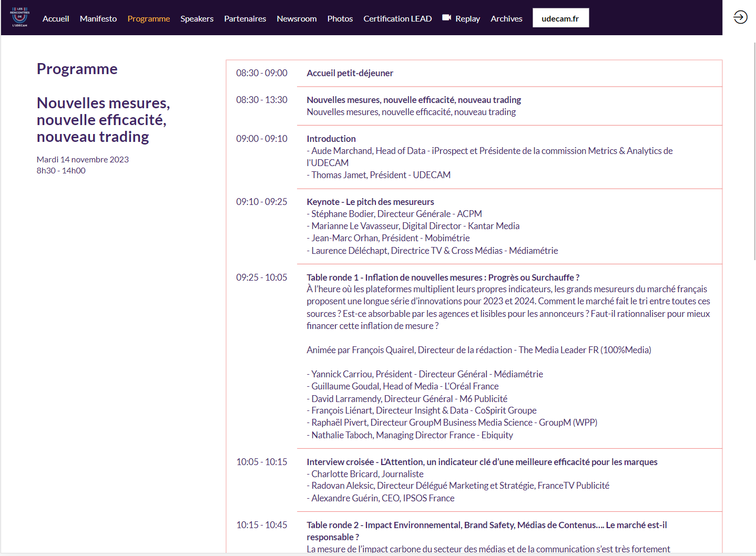Open the Replay link
Image resolution: width=756 pixels, height=556 pixels.
pos(468,18)
